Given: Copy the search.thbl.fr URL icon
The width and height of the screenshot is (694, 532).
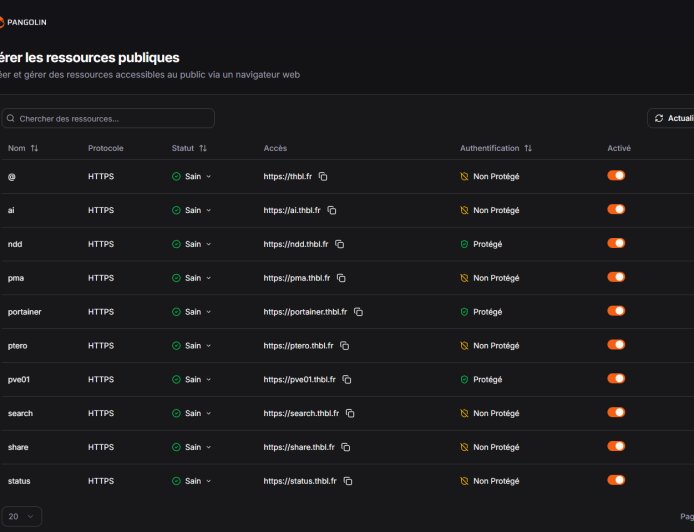Looking at the screenshot, I should click(350, 413).
